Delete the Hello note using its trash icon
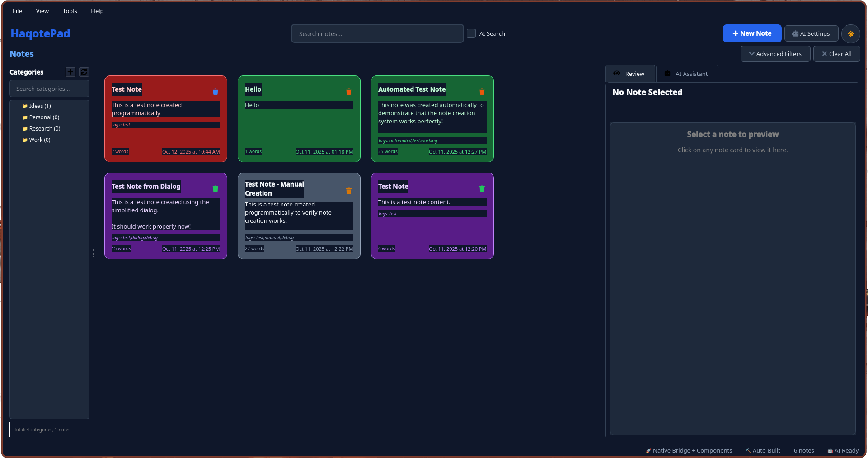Viewport: 868px width, 458px height. click(x=348, y=91)
